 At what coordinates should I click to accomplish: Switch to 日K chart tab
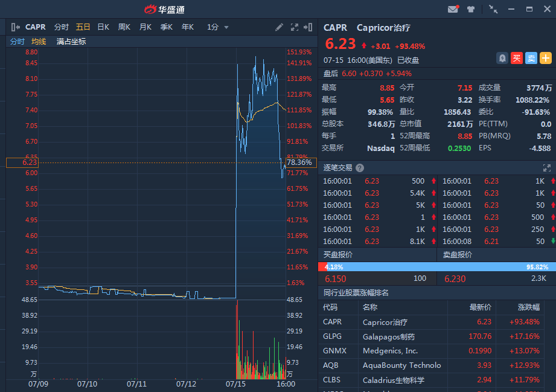tap(103, 27)
